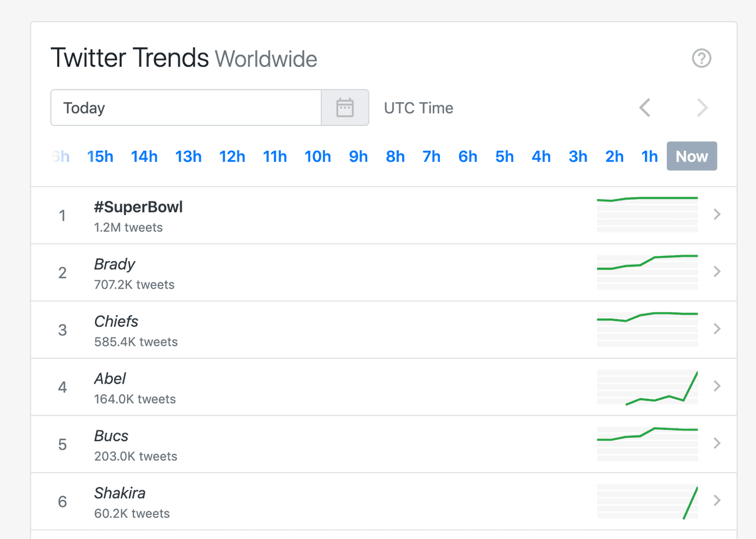Open details chevron for Shakira trend
756x539 pixels.
(x=716, y=501)
